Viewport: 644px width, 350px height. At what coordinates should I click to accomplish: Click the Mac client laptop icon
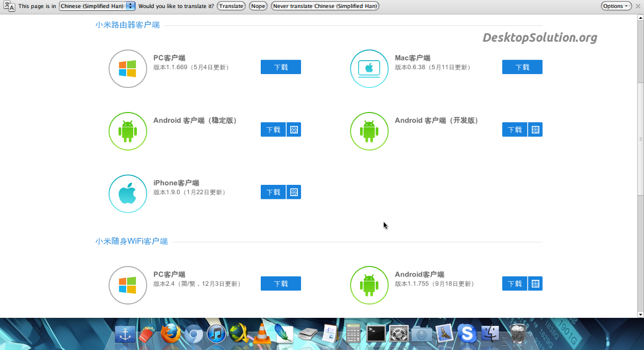pos(369,69)
